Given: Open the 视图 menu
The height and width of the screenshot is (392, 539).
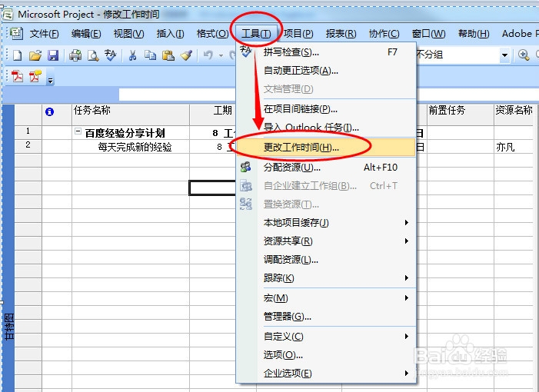Looking at the screenshot, I should pyautogui.click(x=128, y=34).
